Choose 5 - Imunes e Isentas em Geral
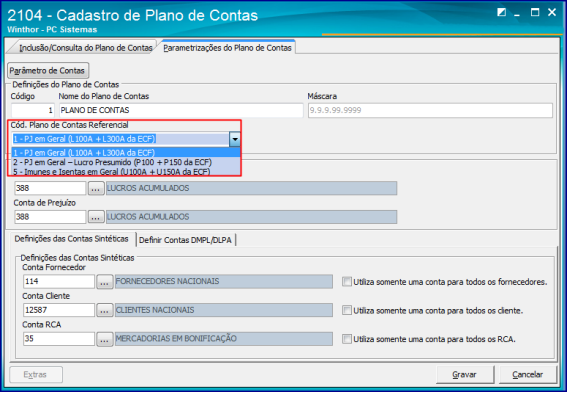Viewport: 568px width, 393px height. pyautogui.click(x=126, y=171)
